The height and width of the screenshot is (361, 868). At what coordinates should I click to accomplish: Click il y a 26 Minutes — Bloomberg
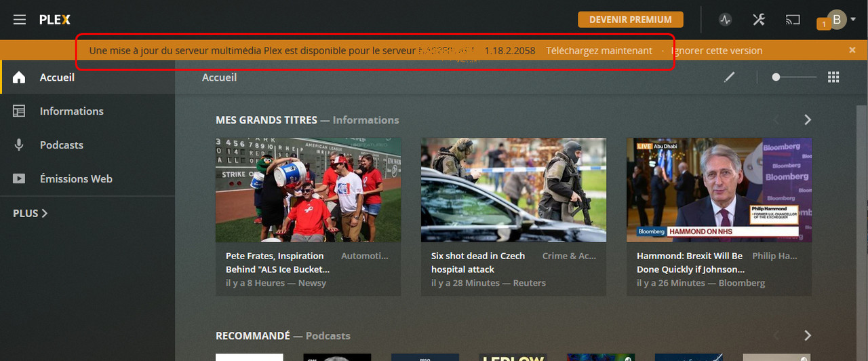701,283
